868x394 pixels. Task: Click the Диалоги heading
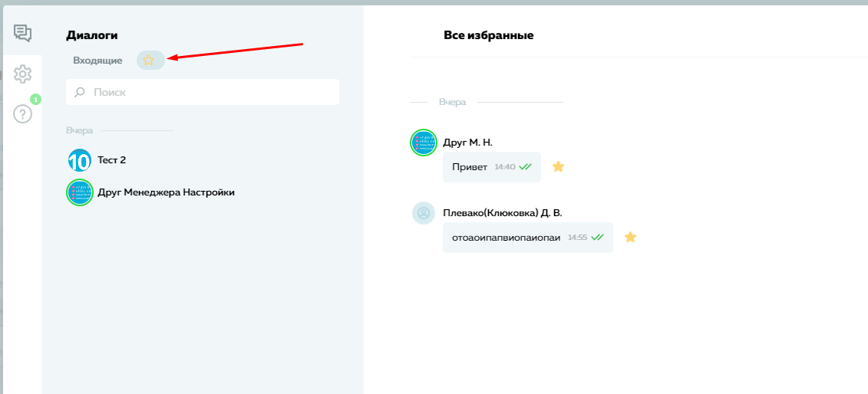click(92, 34)
